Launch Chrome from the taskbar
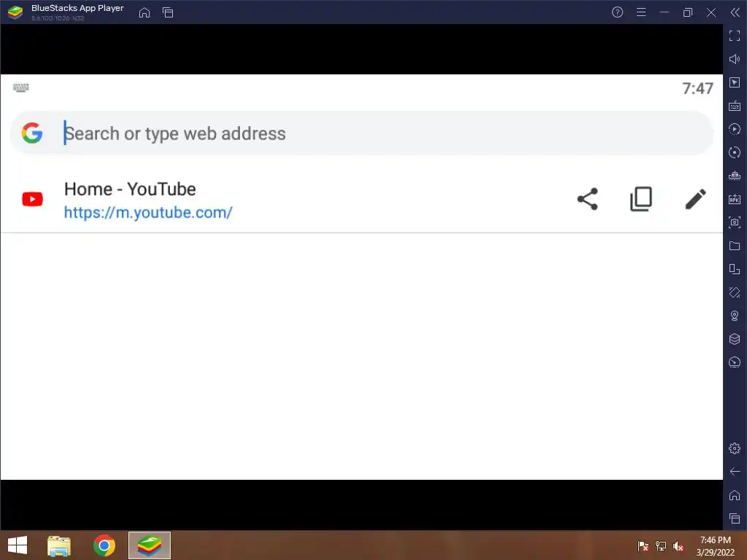This screenshot has height=560, width=747. [x=104, y=545]
